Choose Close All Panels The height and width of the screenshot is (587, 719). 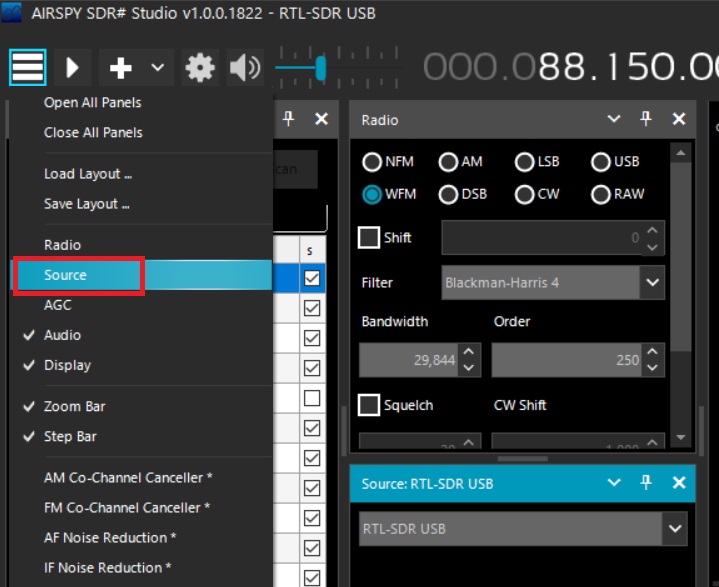(x=93, y=133)
